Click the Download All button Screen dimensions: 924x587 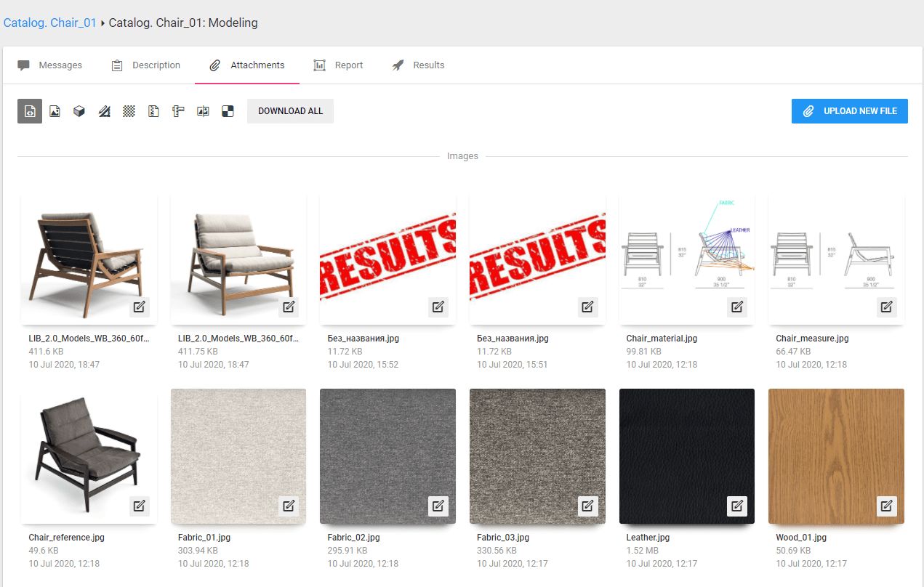click(x=290, y=110)
